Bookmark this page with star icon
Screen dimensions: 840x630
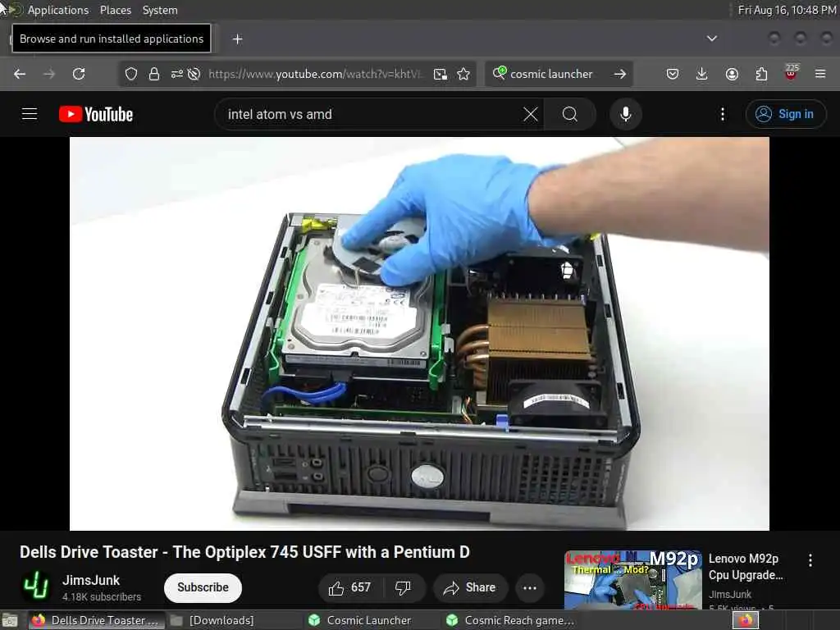[464, 74]
